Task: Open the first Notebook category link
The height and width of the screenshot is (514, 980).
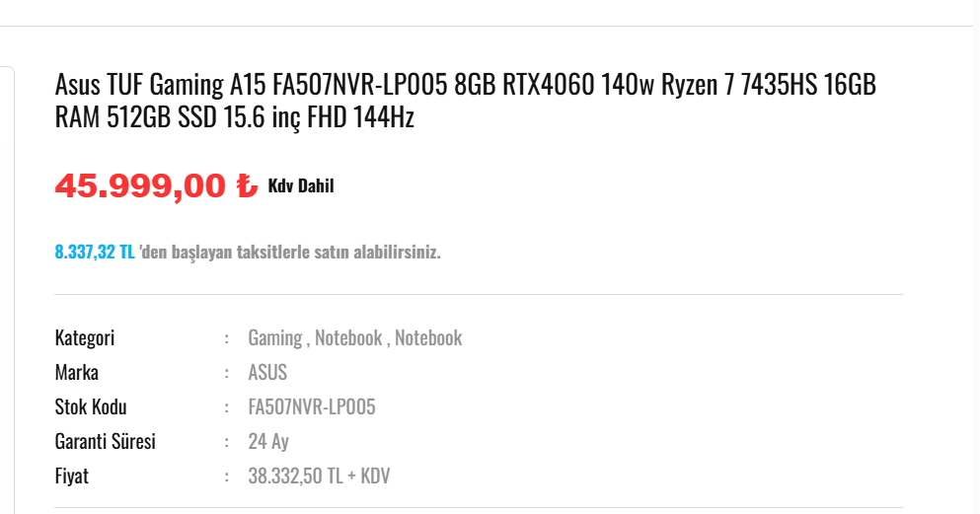Action: (348, 337)
